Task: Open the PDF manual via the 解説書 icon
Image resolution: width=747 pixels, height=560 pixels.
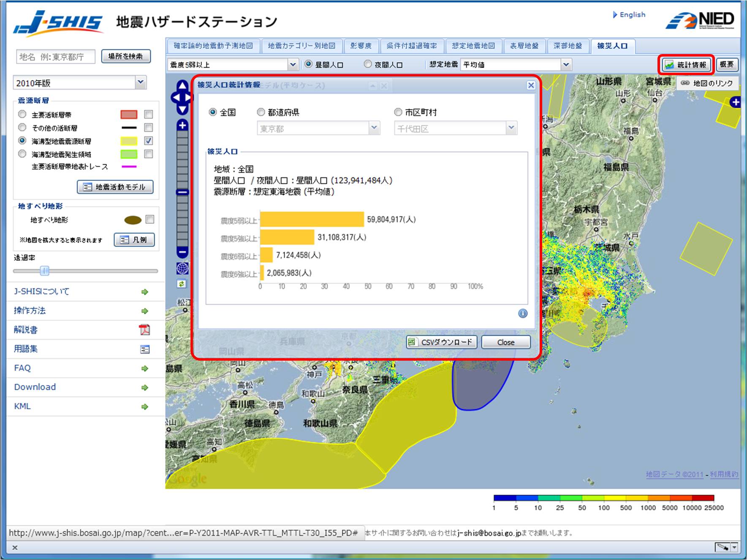Action: coord(145,330)
